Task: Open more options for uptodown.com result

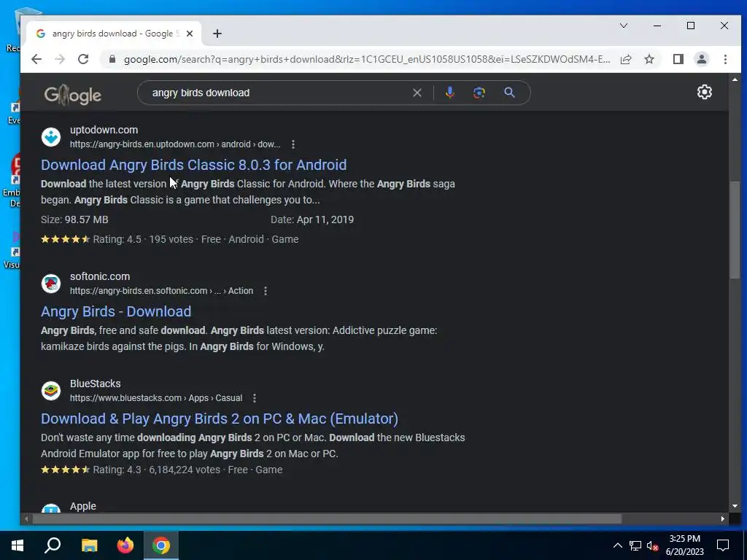Action: [x=293, y=144]
